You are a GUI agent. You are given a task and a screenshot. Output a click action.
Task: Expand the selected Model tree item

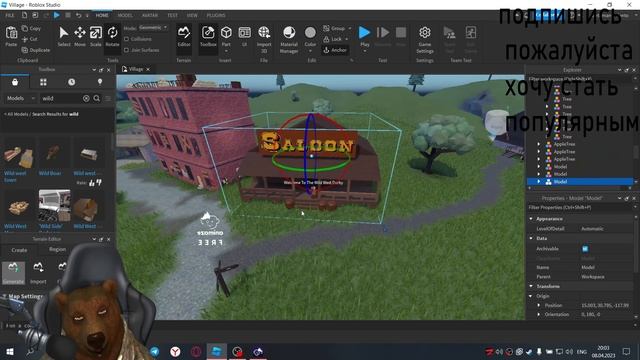click(x=539, y=182)
